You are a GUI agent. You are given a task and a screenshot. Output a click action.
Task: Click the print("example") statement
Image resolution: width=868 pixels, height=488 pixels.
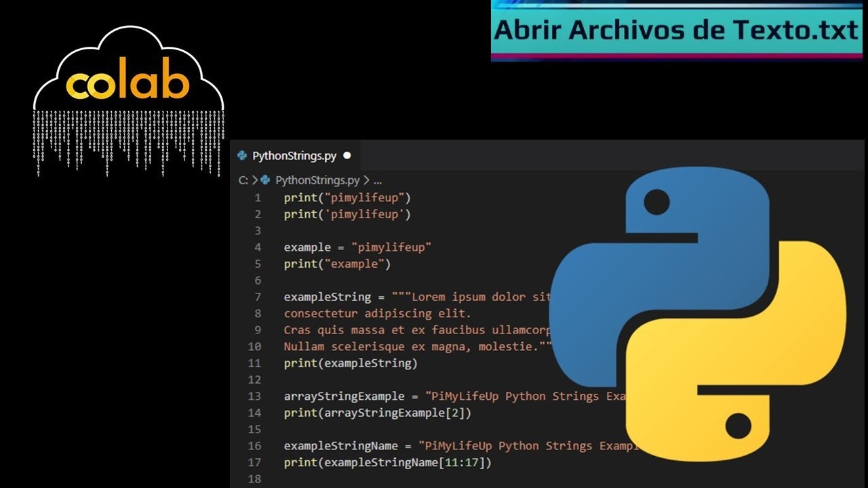(337, 264)
